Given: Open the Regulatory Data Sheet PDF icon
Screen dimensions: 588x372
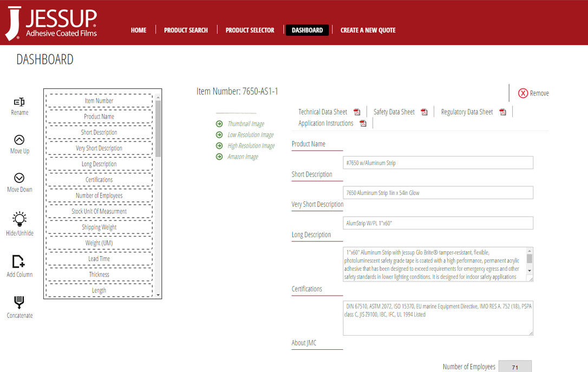Looking at the screenshot, I should click(x=503, y=112).
